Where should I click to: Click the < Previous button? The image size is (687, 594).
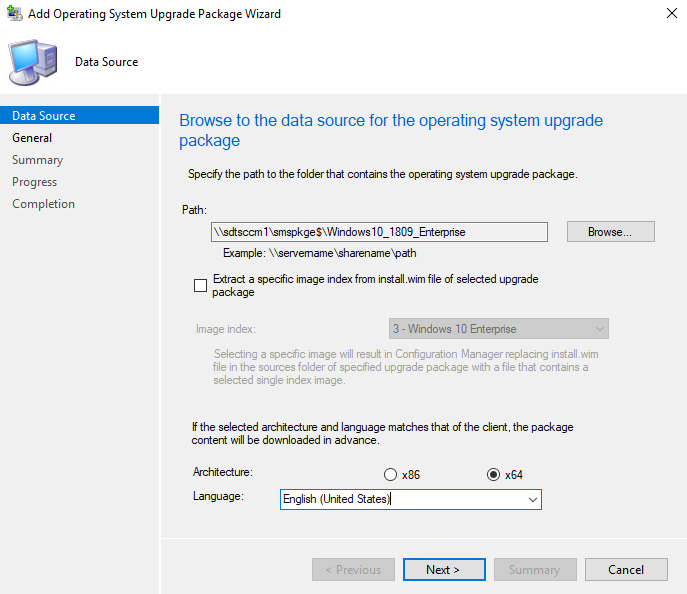point(353,569)
